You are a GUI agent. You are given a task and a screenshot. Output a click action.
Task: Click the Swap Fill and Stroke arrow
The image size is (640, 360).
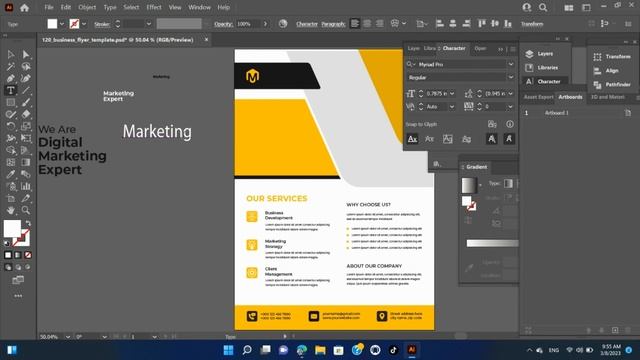point(28,223)
